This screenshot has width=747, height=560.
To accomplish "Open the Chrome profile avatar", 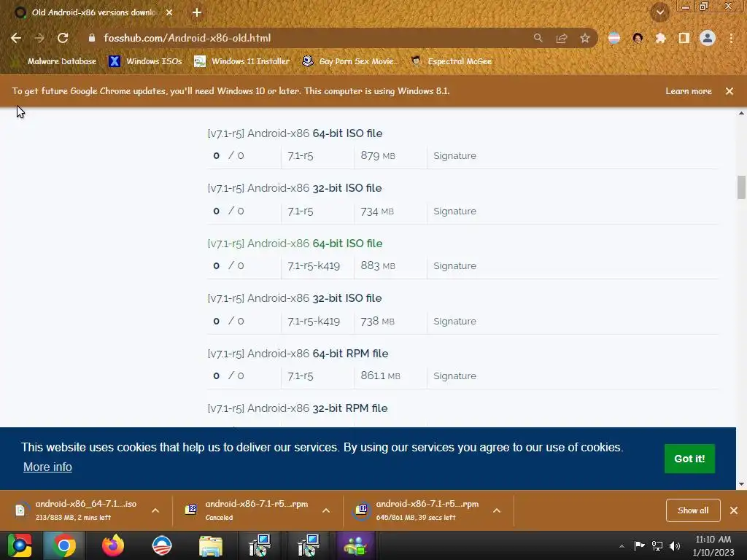I will click(708, 38).
